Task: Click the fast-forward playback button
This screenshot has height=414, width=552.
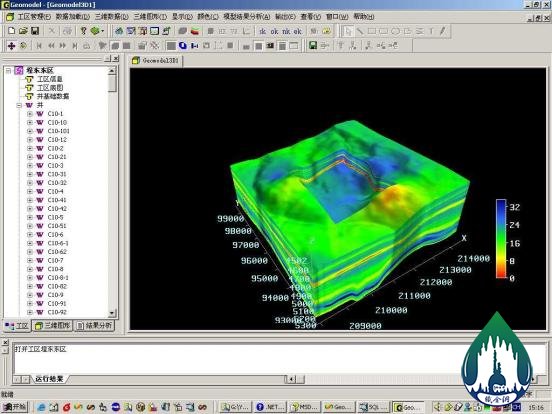Action: tap(63, 46)
